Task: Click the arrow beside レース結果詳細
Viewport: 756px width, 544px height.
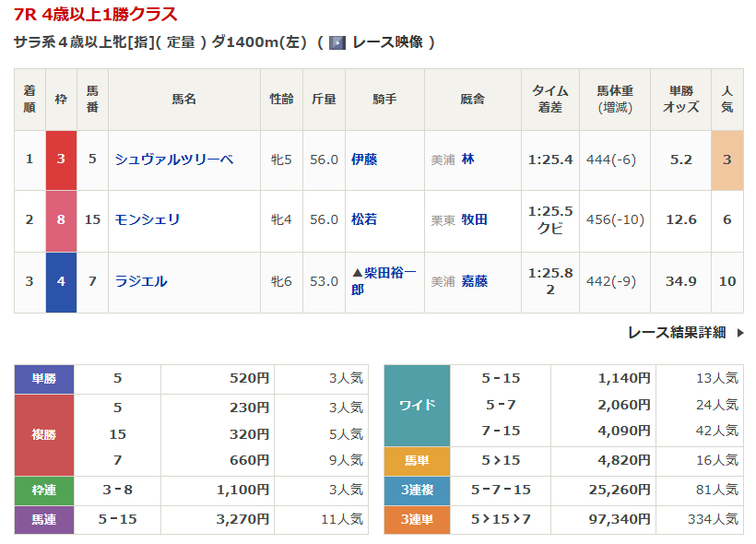Action: tap(739, 333)
